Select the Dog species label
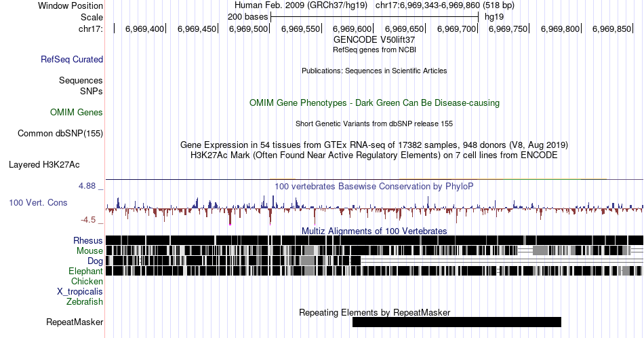The image size is (644, 338). pyautogui.click(x=95, y=261)
